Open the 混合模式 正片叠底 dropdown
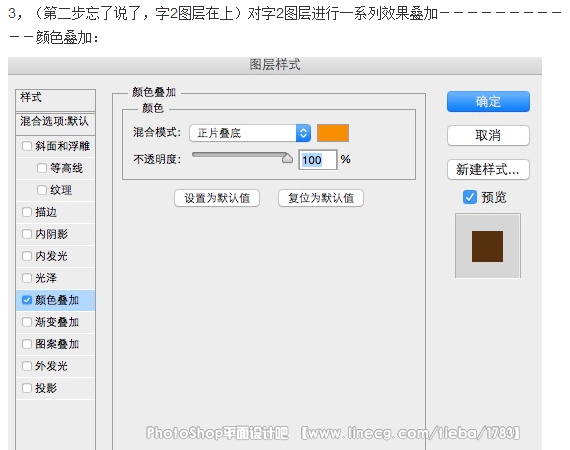Viewport: 570px width, 450px height. pos(250,133)
